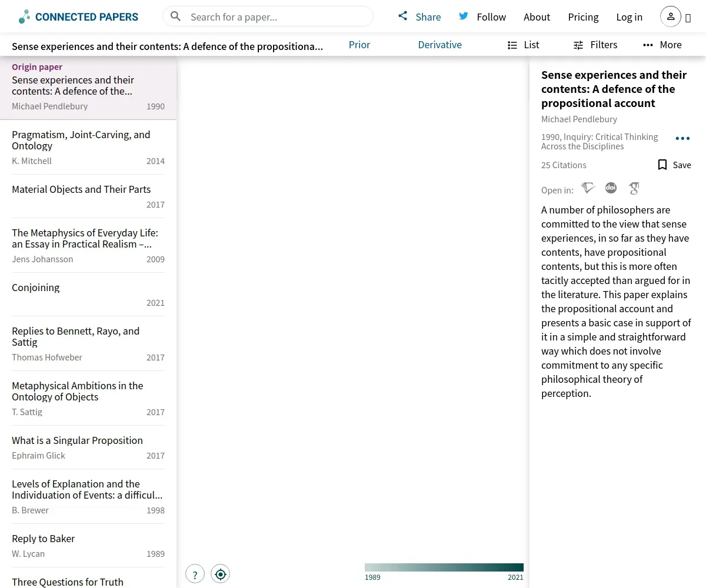706x588 pixels.
Task: Focus the Search for a paper field
Action: [x=268, y=16]
